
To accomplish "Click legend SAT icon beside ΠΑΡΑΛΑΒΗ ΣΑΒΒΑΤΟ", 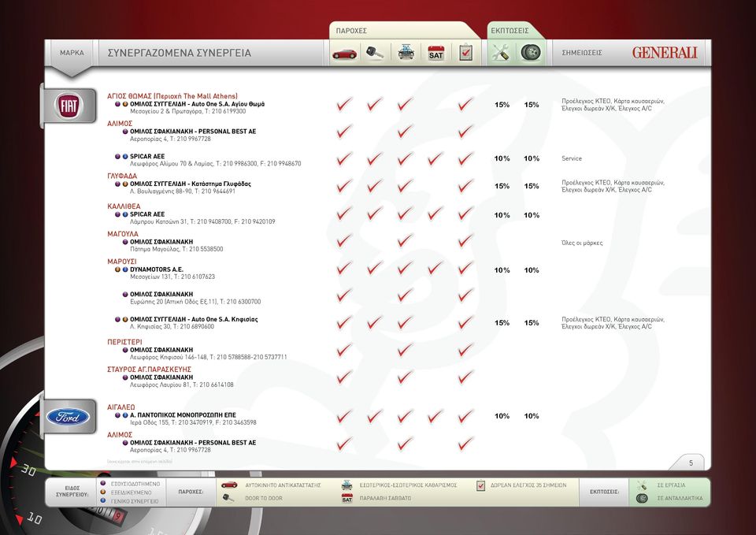I will pos(346,498).
